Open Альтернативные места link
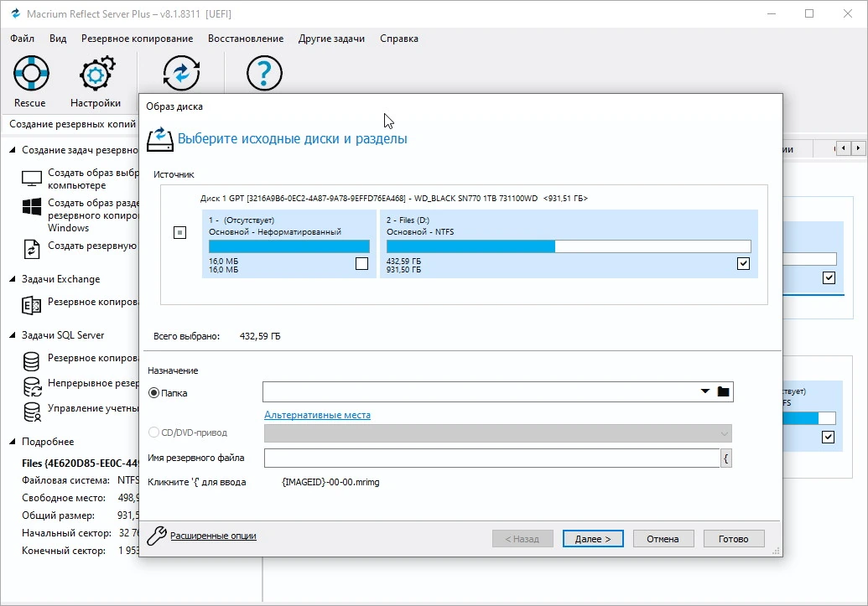Viewport: 868px width, 606px height. (317, 415)
